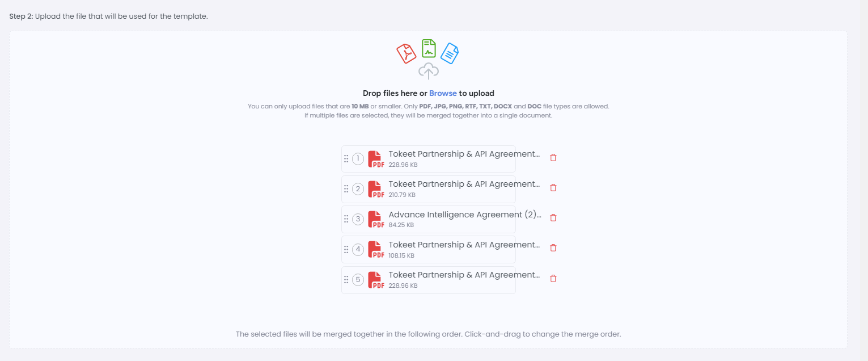
Task: Select the drag handle for file 3
Action: [346, 219]
